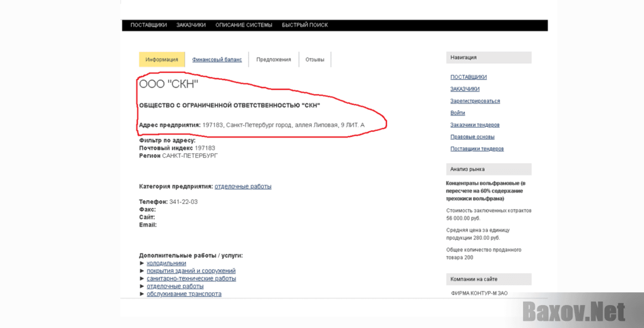
Task: Open the холодильники service link
Action: coord(166,264)
